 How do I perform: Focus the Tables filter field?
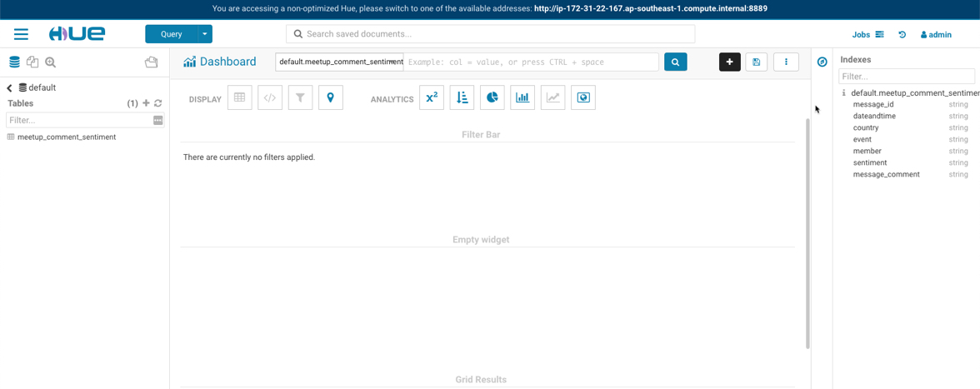tap(80, 120)
